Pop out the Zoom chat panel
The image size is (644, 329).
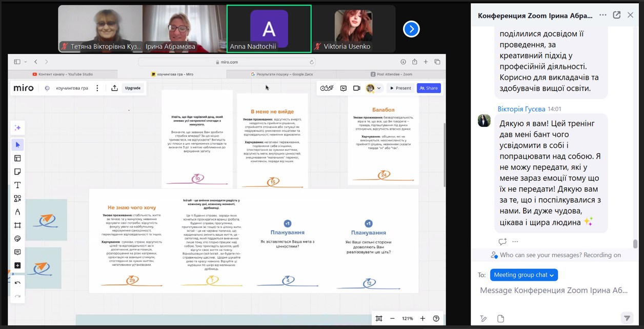point(617,15)
